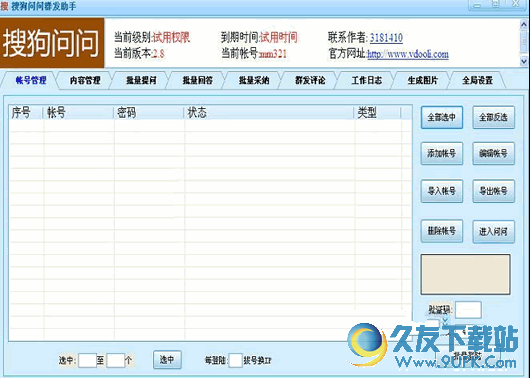Click the 进入问问 button
Screen dimensions: 530x378
(x=493, y=232)
